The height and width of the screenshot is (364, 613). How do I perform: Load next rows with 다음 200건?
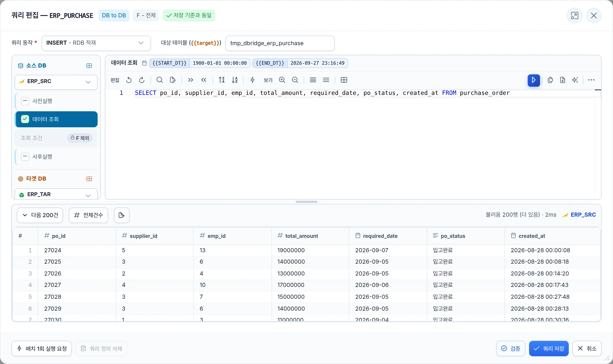[40, 215]
